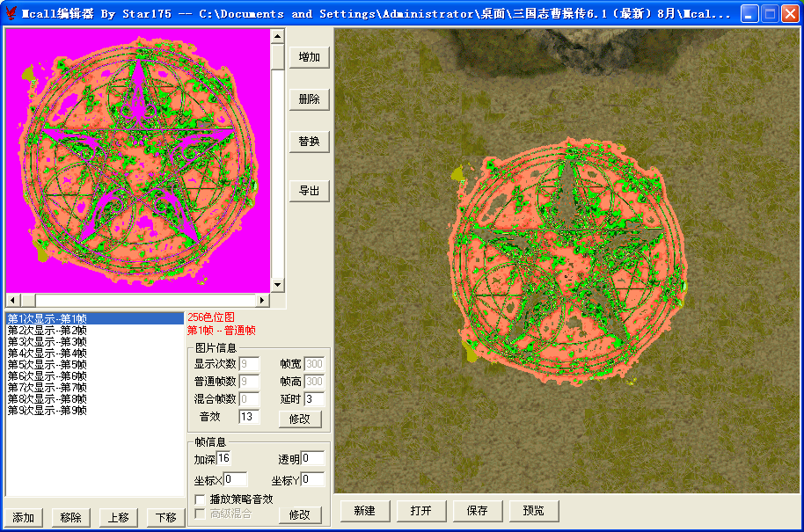Click the magic circle frame thumbnail on magenta

click(x=138, y=160)
